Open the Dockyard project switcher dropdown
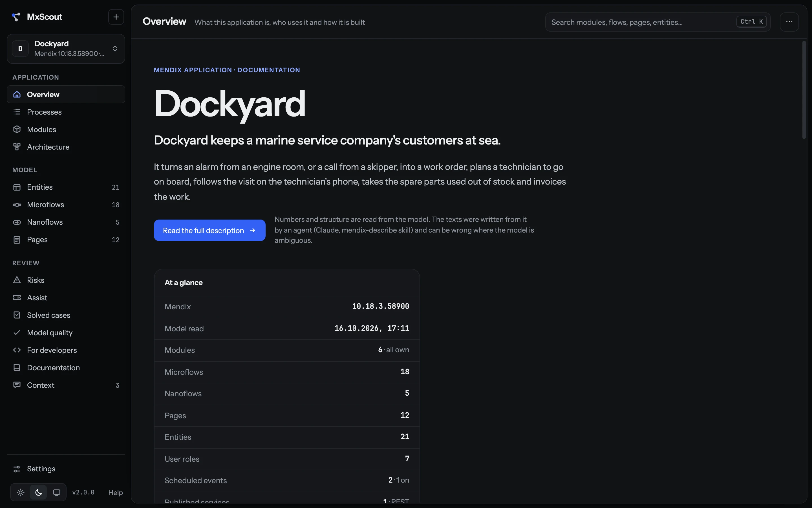The image size is (812, 508). point(66,49)
